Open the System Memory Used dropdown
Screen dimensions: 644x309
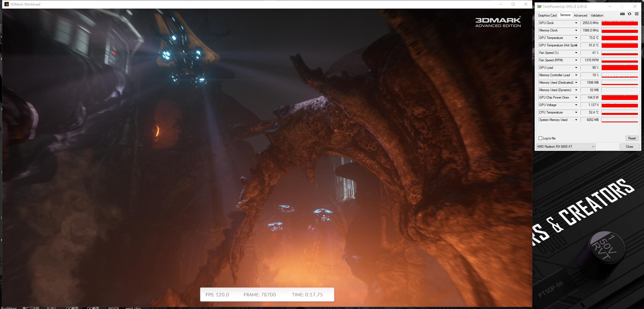coord(576,120)
